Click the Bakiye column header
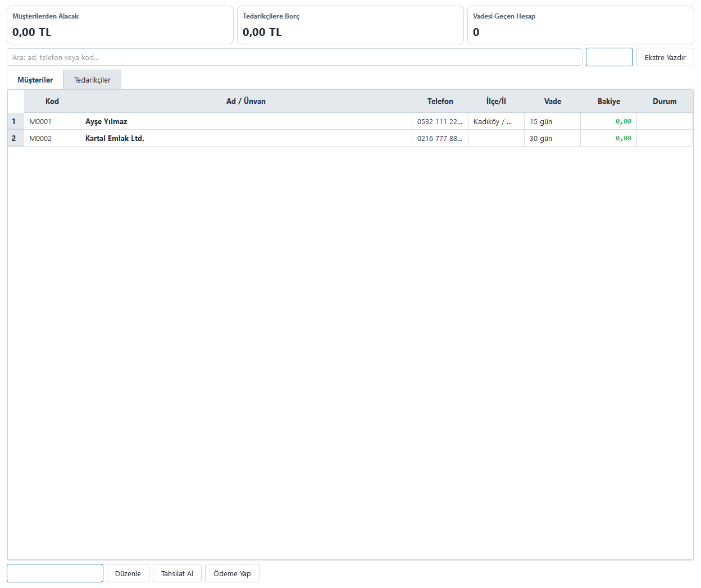The height and width of the screenshot is (588, 701). point(609,101)
